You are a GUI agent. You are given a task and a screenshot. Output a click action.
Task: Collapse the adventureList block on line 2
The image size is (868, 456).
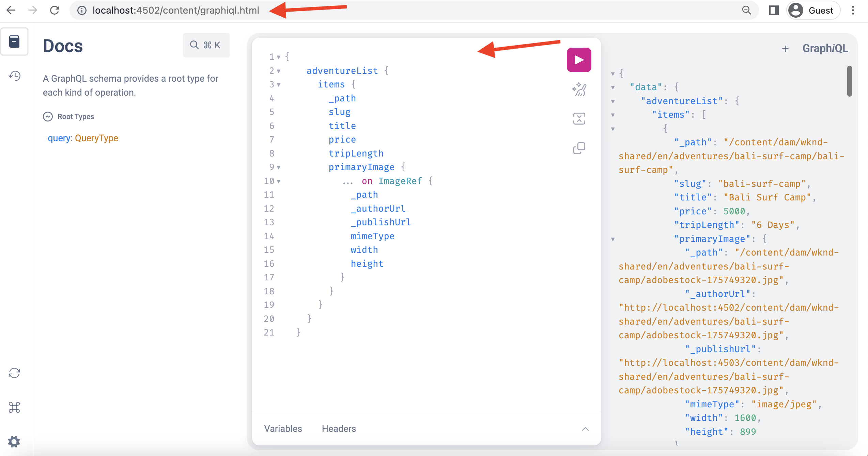coord(279,71)
